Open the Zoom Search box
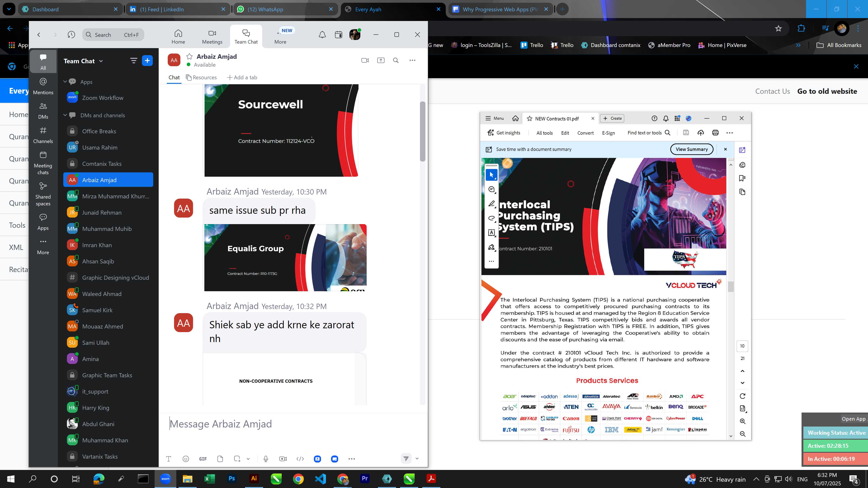 click(x=113, y=35)
